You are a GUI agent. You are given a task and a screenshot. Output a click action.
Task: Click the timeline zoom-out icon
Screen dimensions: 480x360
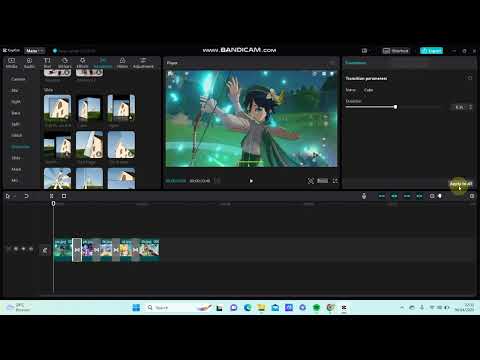[x=432, y=196]
